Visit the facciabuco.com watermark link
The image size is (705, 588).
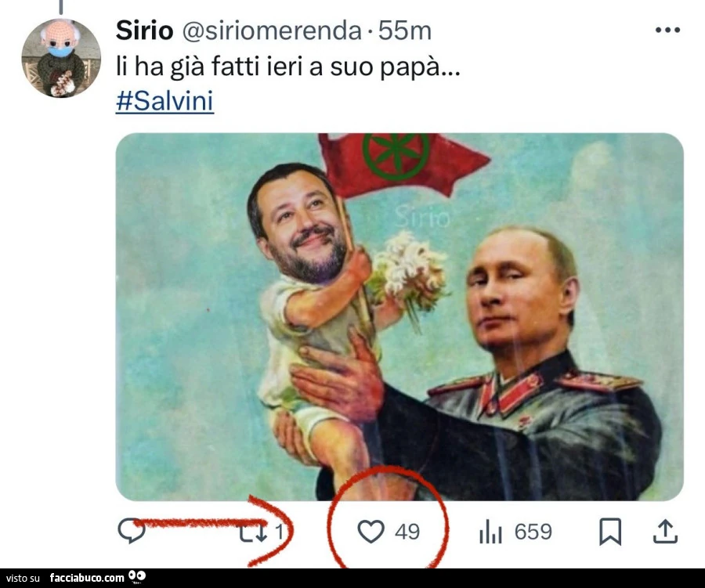coord(87,578)
